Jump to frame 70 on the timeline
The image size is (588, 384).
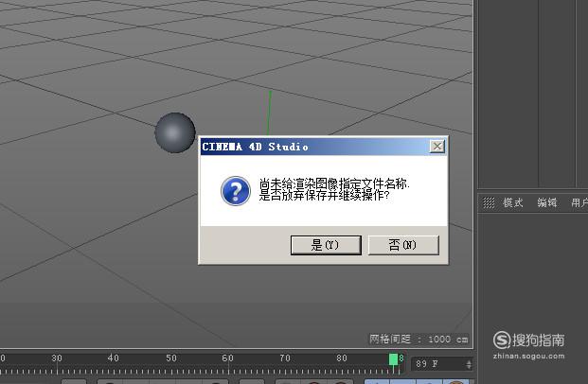tap(285, 358)
